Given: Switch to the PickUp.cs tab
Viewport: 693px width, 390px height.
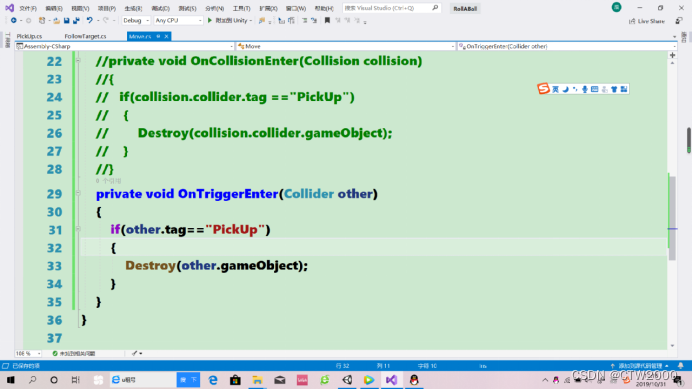Looking at the screenshot, I should pyautogui.click(x=29, y=36).
